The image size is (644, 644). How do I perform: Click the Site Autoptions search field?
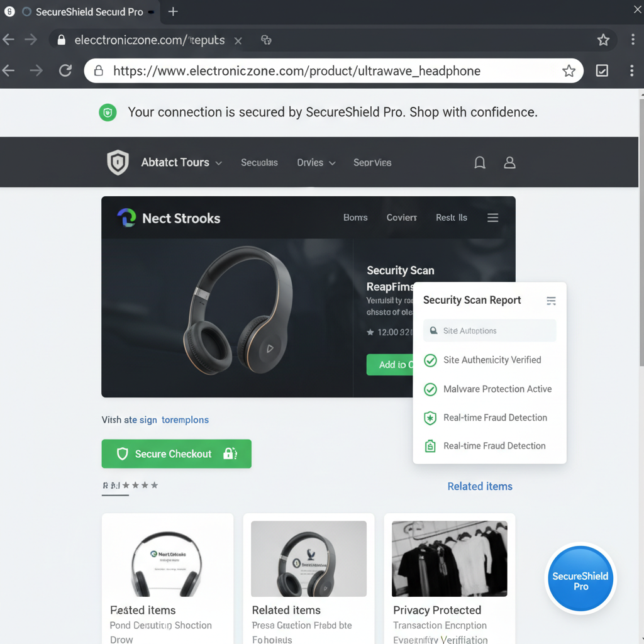(x=489, y=331)
